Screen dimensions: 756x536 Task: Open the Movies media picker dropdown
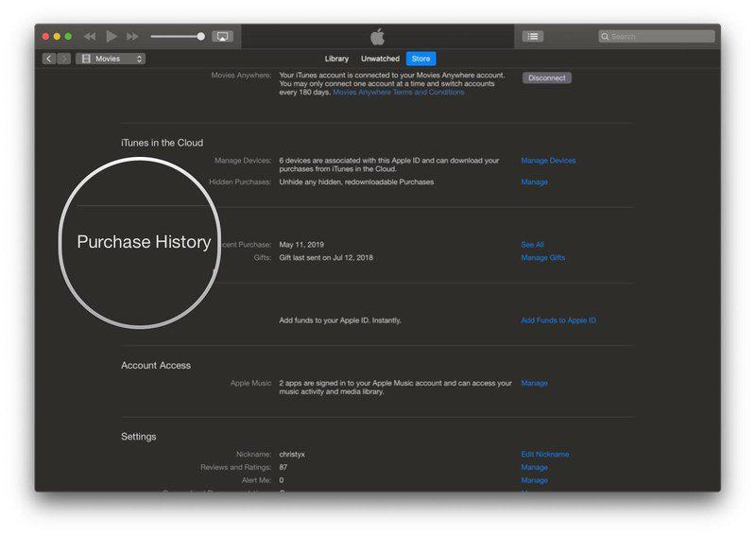tap(111, 59)
